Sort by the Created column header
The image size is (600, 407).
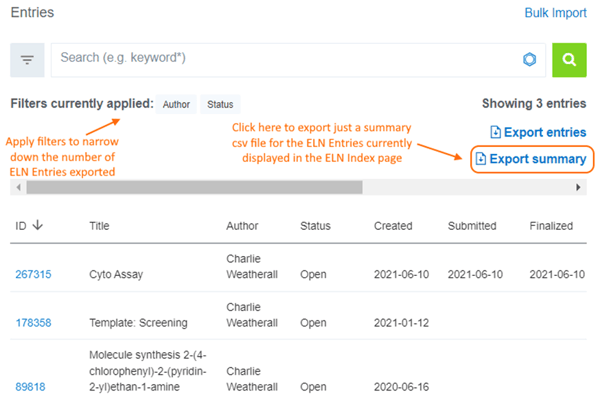tap(393, 226)
